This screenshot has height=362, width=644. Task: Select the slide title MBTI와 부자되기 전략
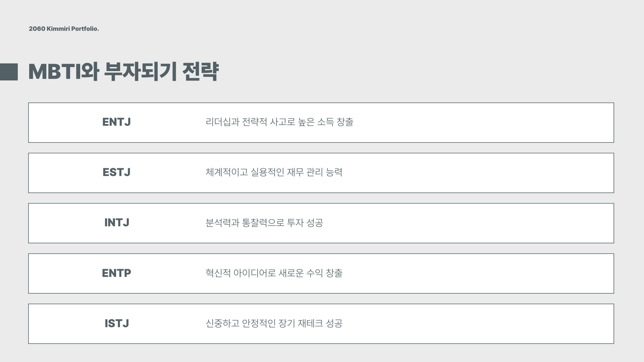click(x=123, y=71)
